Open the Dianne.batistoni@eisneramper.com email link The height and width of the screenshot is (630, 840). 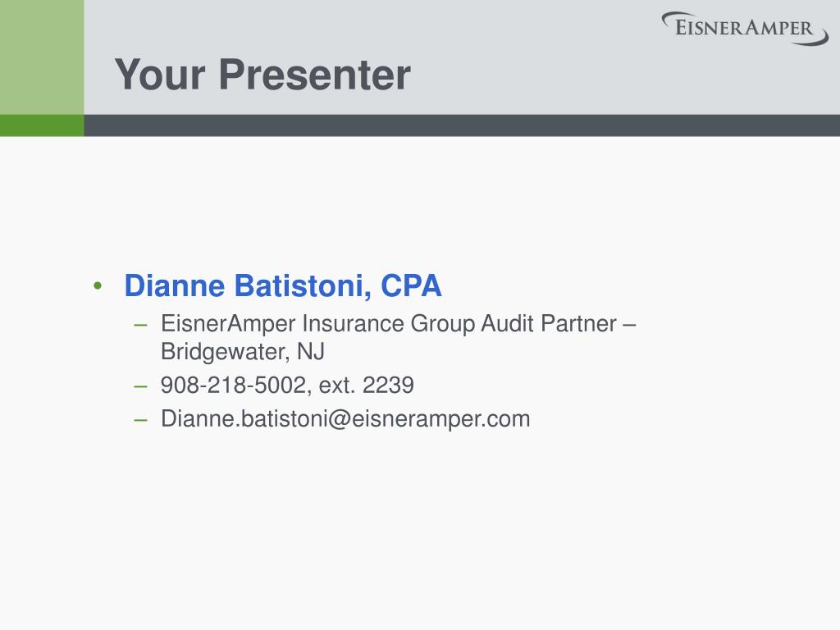pos(345,419)
